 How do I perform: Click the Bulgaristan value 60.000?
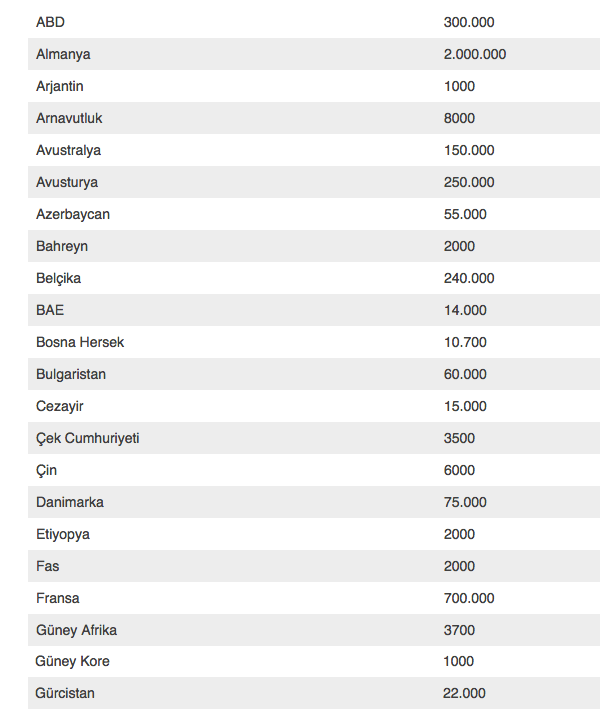click(465, 374)
